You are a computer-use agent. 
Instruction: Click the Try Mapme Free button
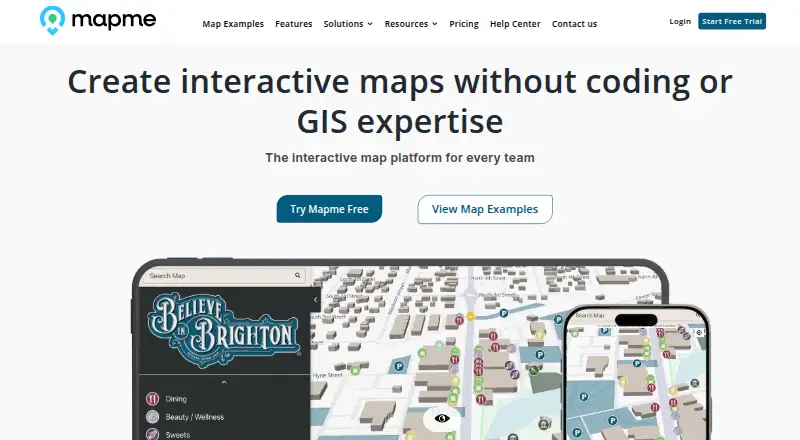click(329, 209)
